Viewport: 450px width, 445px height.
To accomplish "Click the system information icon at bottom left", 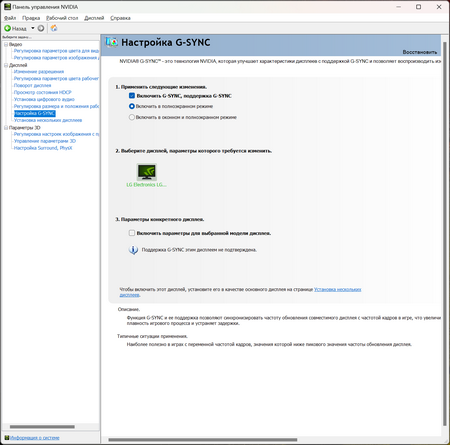I will [7, 438].
